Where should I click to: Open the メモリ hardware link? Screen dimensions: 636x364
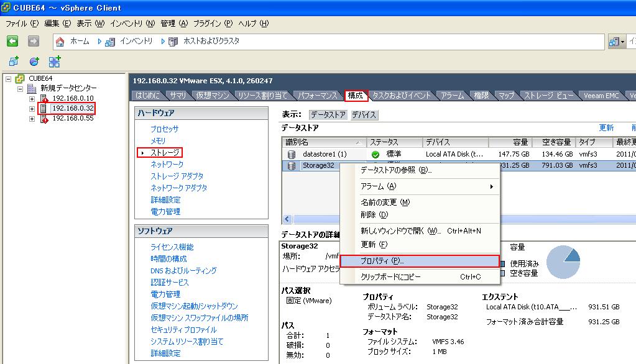158,141
